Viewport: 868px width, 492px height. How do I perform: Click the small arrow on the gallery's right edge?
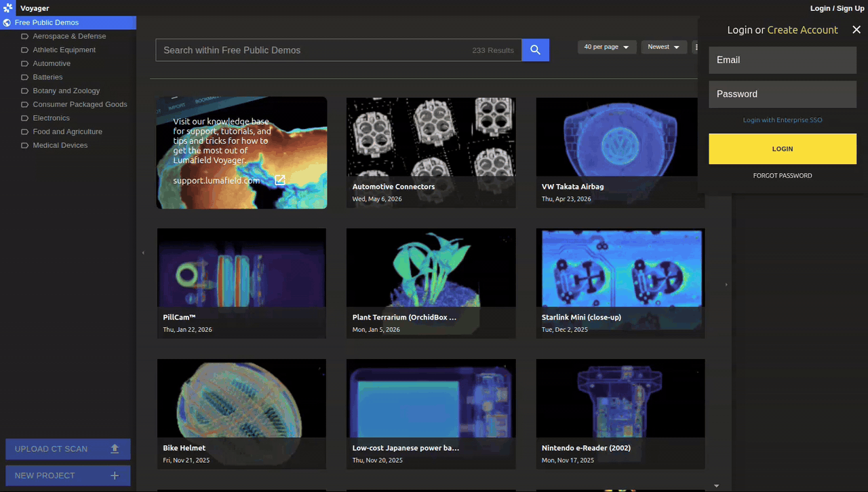coord(726,284)
